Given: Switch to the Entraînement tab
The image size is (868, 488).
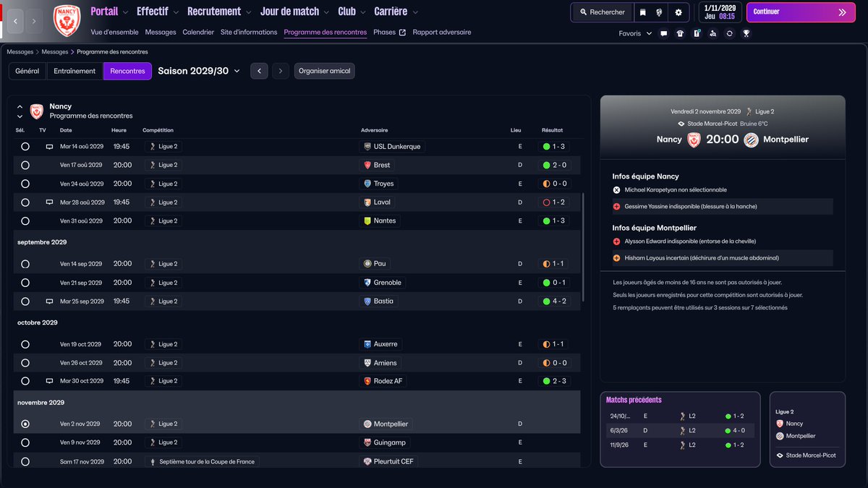Looking at the screenshot, I should 75,71.
